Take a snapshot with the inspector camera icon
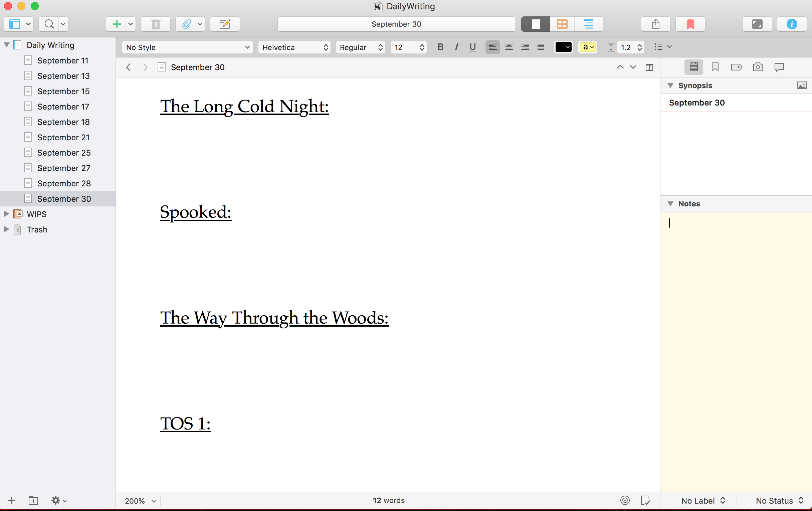This screenshot has width=812, height=511. point(758,67)
